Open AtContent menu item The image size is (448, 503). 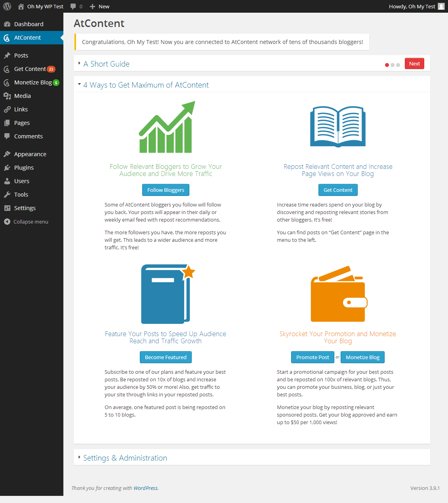[32, 38]
